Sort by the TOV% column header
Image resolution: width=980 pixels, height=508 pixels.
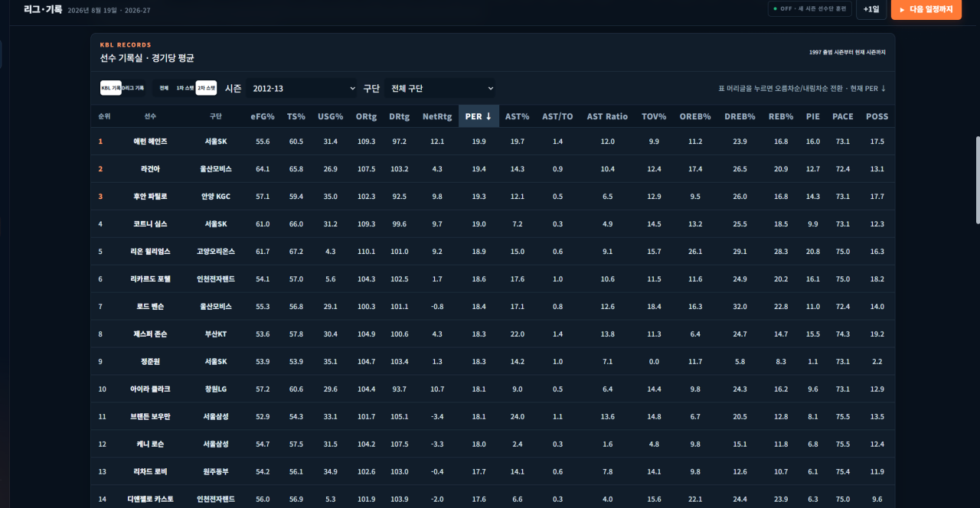tap(654, 116)
